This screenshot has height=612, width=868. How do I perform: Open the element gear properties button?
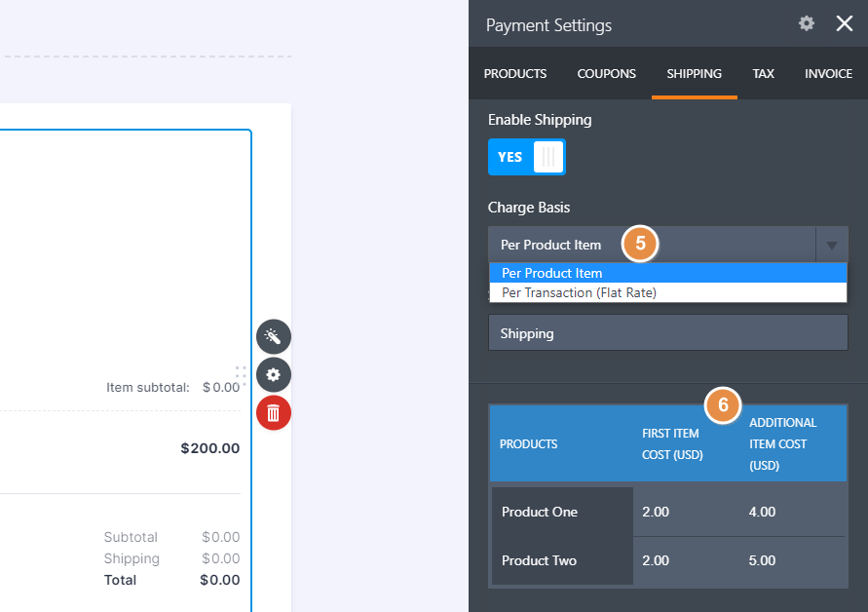(273, 374)
